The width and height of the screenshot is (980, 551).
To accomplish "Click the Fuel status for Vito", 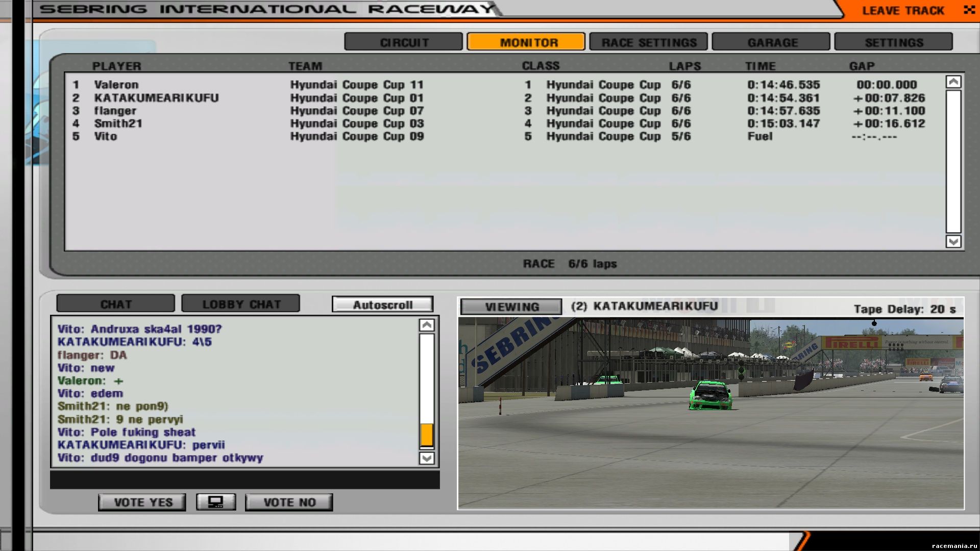I will 760,136.
